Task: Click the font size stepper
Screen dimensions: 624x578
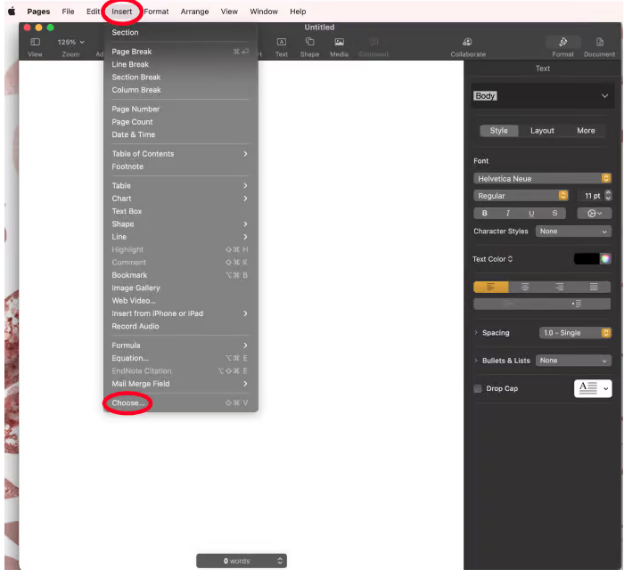Action: click(x=608, y=195)
